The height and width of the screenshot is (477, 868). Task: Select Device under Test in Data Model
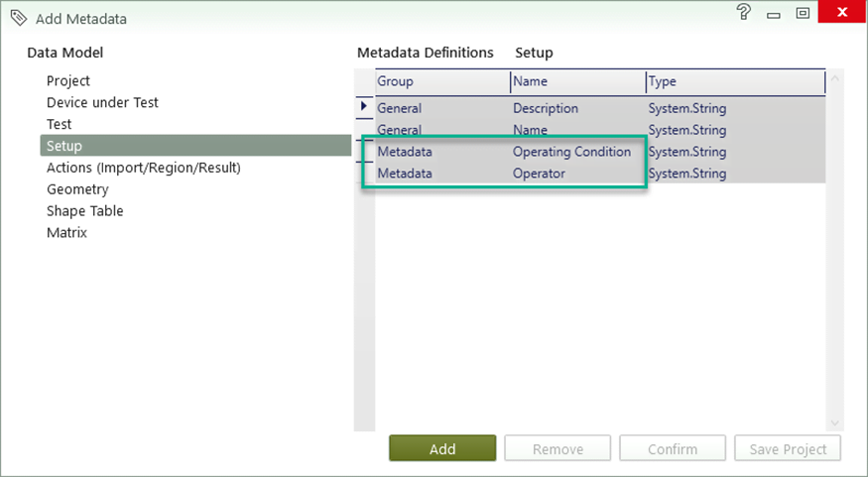pyautogui.click(x=102, y=102)
